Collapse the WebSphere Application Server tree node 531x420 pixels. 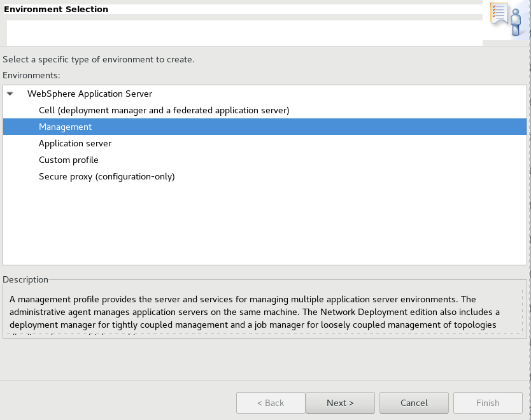pyautogui.click(x=10, y=94)
